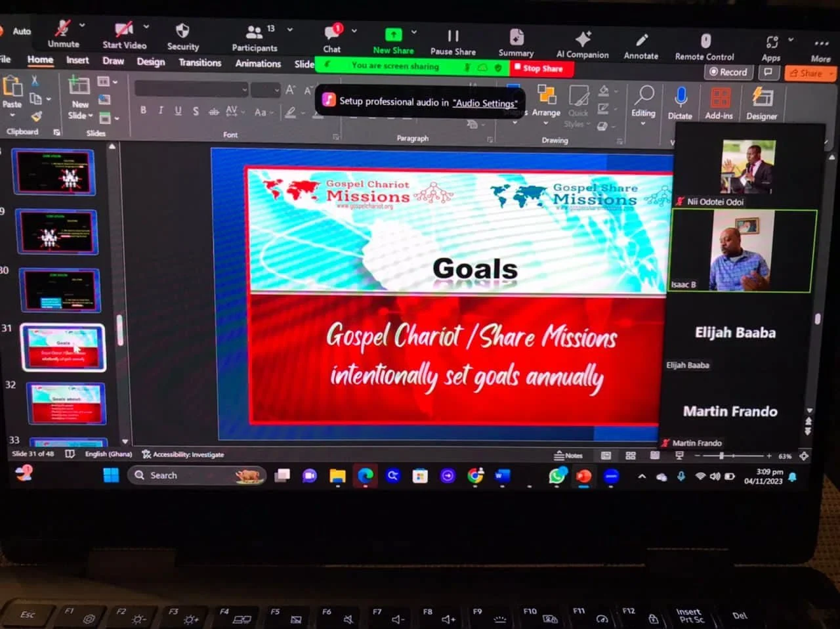Click the Shape Fill bucket icon

[x=604, y=92]
